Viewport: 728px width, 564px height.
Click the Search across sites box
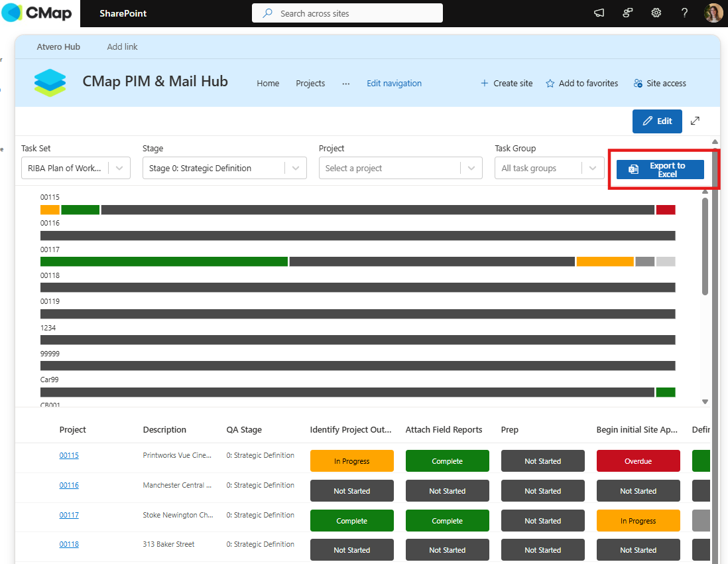point(347,13)
